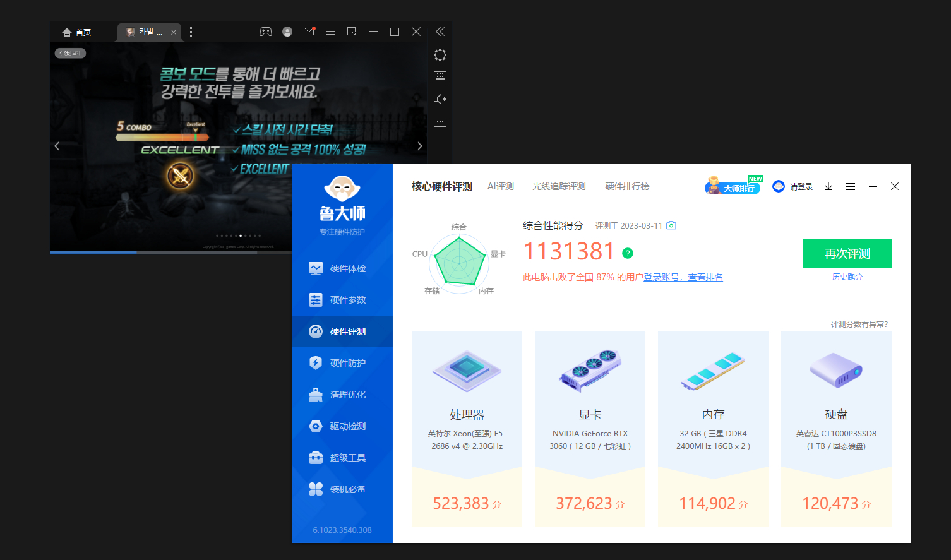
Task: Open 硬件参数 in Ludashi sidebar
Action: [x=342, y=300]
